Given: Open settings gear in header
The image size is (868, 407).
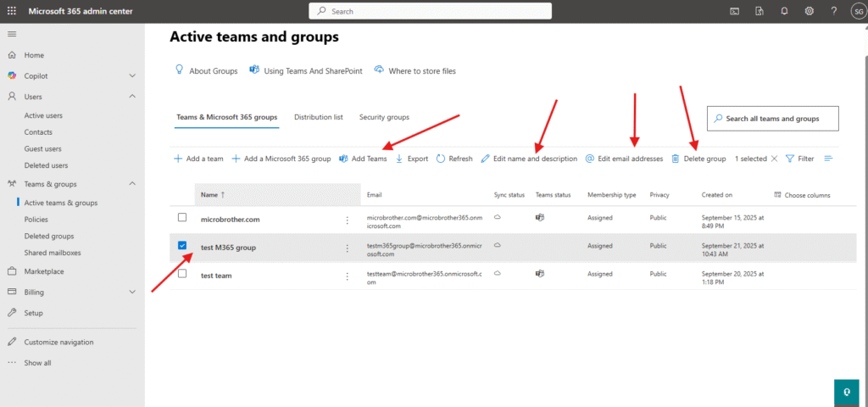Looking at the screenshot, I should point(810,11).
